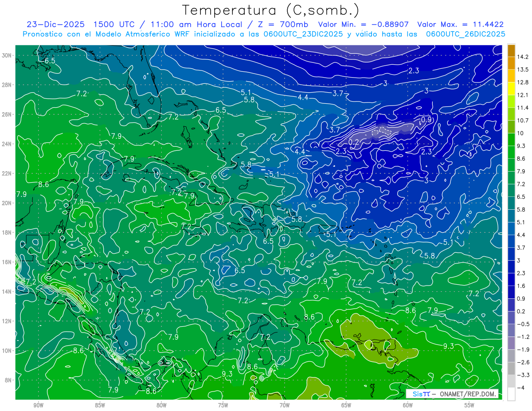
Task: Pick the orange swatch between 13.5 and 14.2
Action: coord(511,63)
